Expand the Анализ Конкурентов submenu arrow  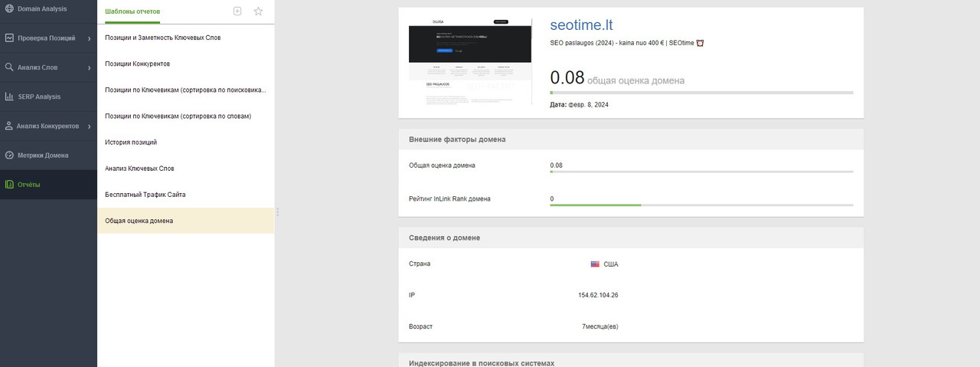coord(89,126)
